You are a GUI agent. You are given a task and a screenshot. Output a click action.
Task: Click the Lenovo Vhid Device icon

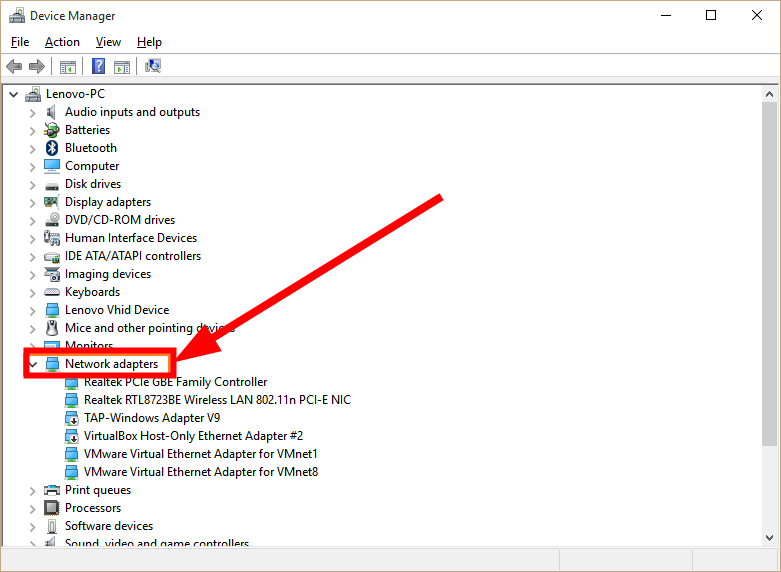(x=52, y=310)
